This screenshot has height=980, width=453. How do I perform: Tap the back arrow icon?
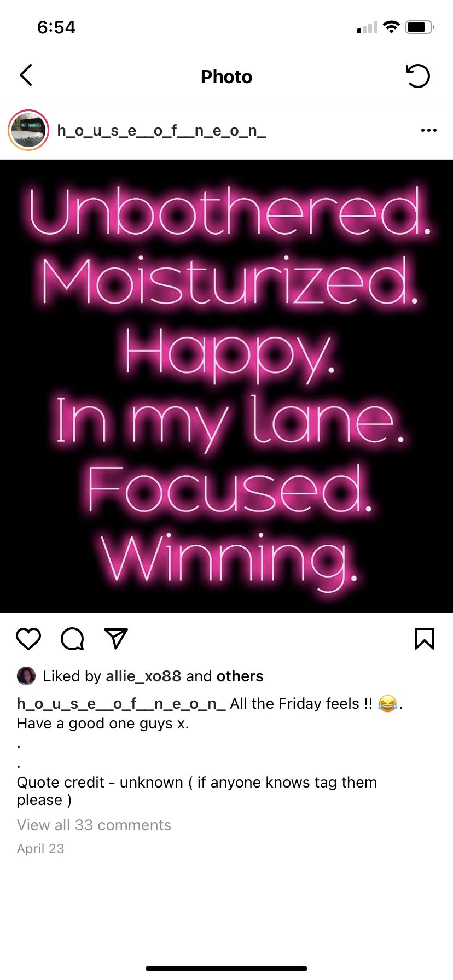click(26, 75)
